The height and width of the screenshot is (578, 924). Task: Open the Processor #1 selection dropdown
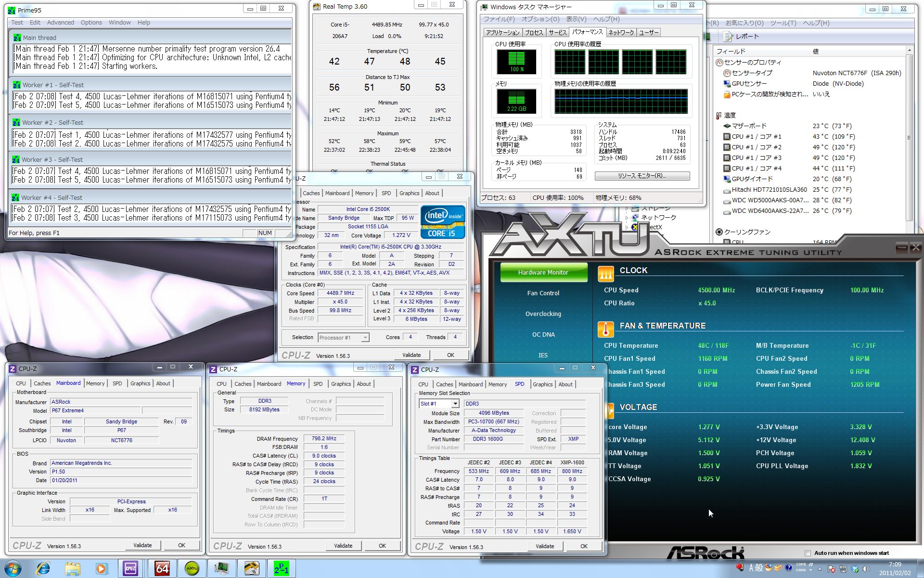coord(365,338)
